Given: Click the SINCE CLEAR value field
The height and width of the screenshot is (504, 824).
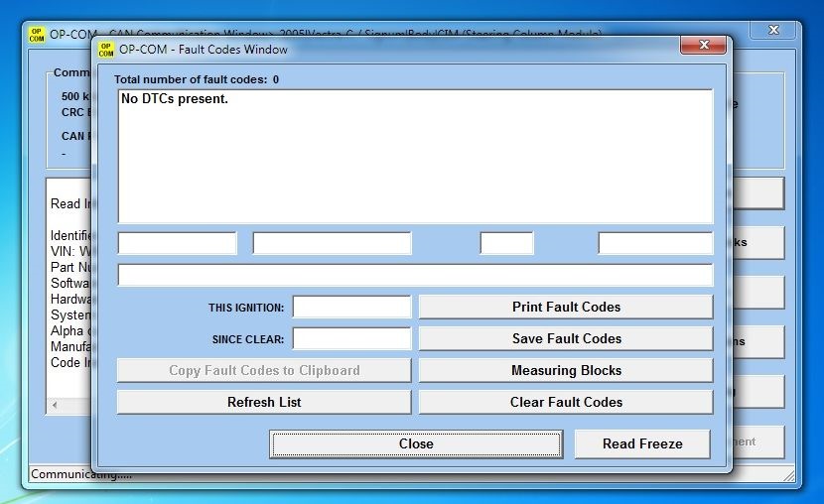Looking at the screenshot, I should click(351, 338).
